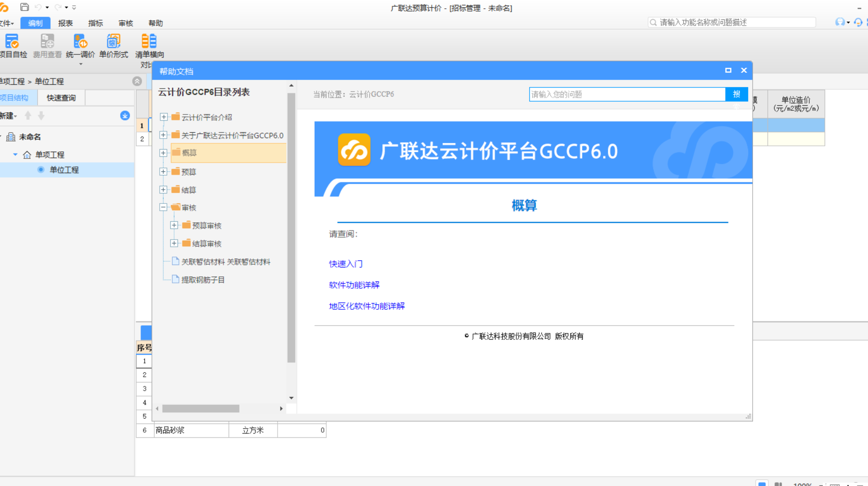The height and width of the screenshot is (486, 868).
Task: Move item up with the up arrow
Action: click(x=28, y=115)
